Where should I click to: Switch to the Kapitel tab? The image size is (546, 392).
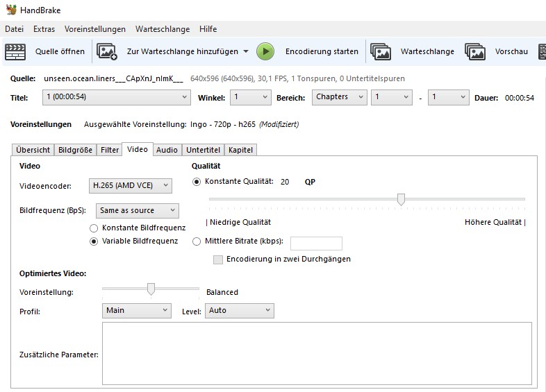pos(240,150)
